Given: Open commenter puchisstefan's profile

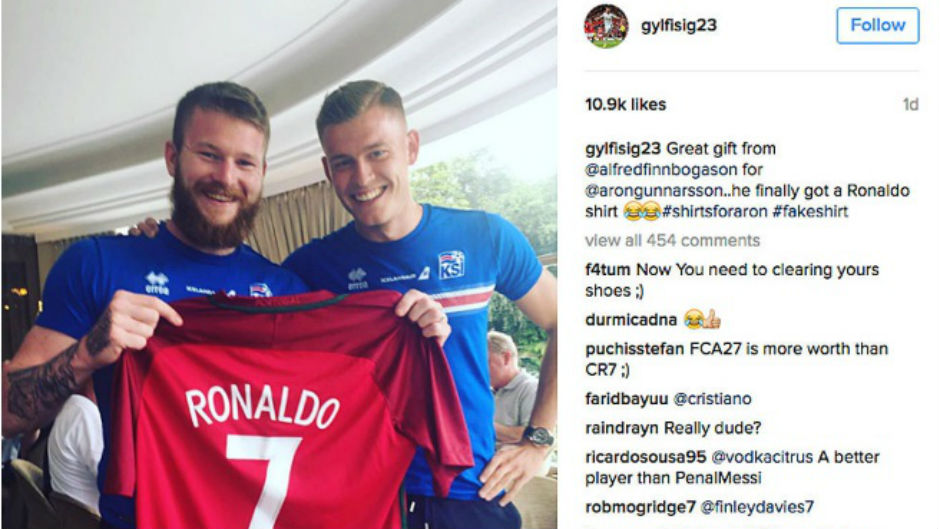Looking at the screenshot, I should [634, 349].
